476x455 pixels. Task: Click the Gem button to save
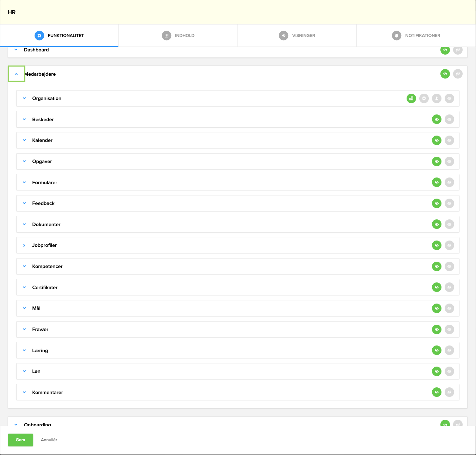(20, 440)
